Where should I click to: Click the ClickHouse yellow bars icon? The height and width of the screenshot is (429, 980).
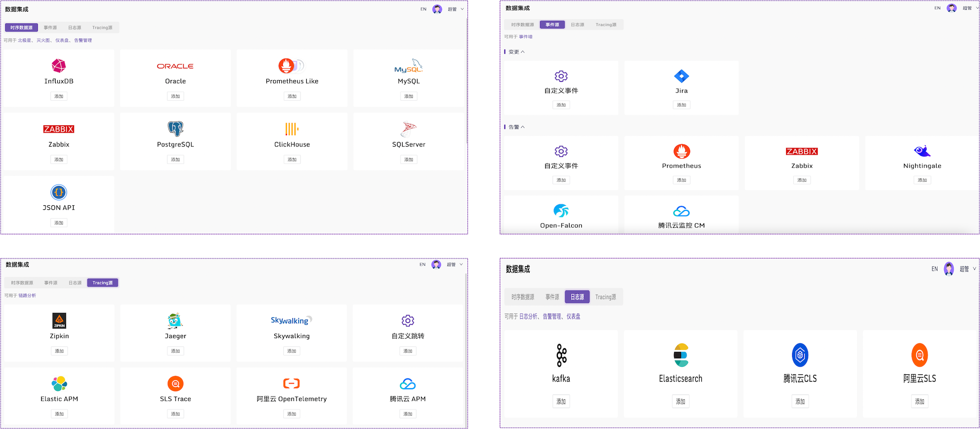[292, 129]
